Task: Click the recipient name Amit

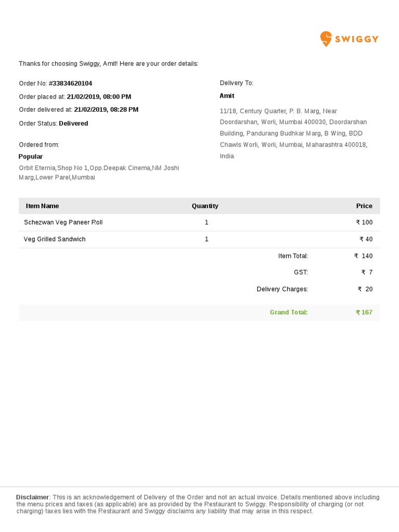Action: coord(227,96)
